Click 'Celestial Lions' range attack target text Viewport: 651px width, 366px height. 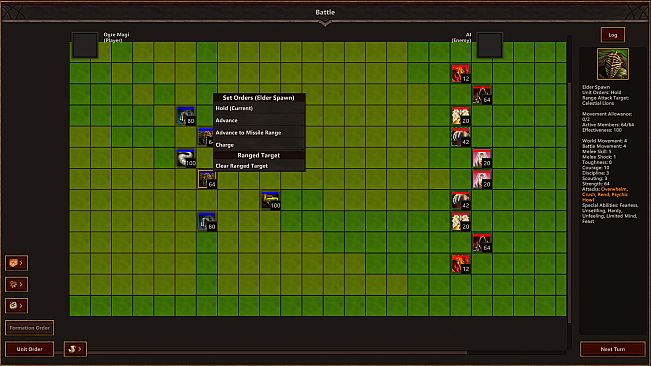pos(597,103)
